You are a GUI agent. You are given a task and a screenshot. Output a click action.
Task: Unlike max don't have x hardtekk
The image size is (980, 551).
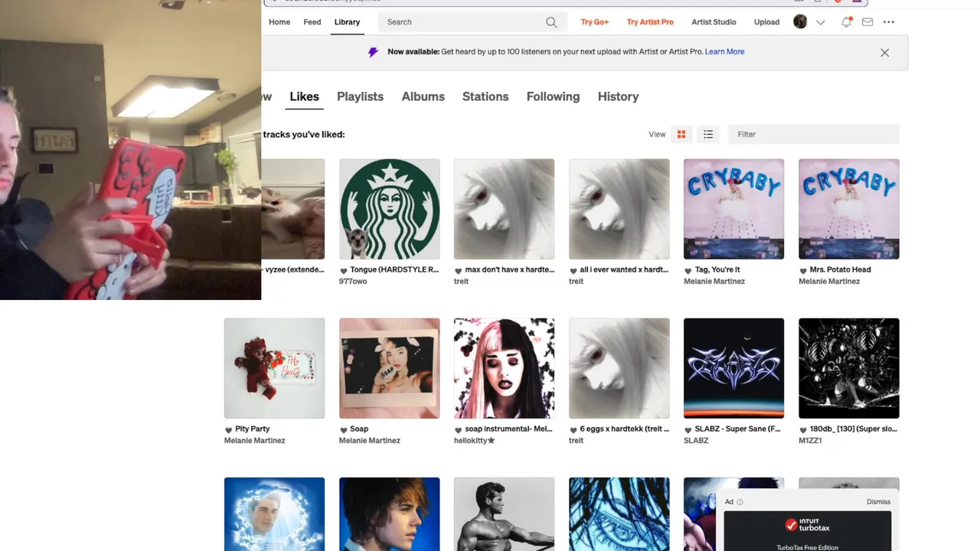[x=459, y=271]
